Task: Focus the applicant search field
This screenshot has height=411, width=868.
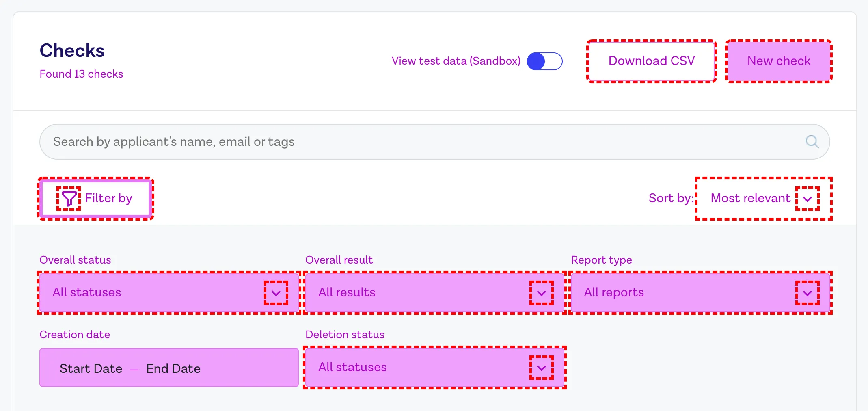Action: (434, 142)
